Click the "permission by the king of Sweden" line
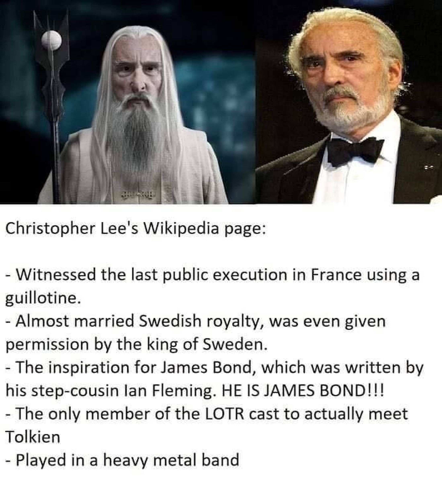The image size is (442, 504). (x=136, y=345)
